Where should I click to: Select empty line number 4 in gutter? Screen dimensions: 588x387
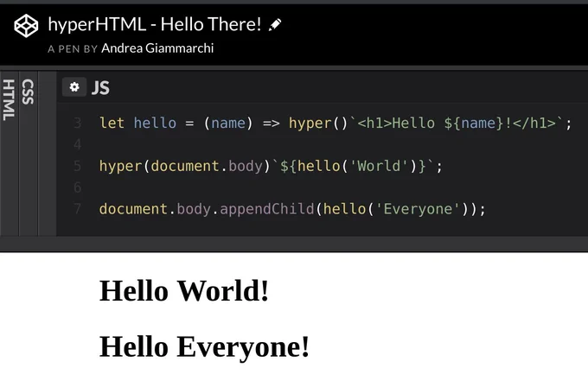pos(77,144)
